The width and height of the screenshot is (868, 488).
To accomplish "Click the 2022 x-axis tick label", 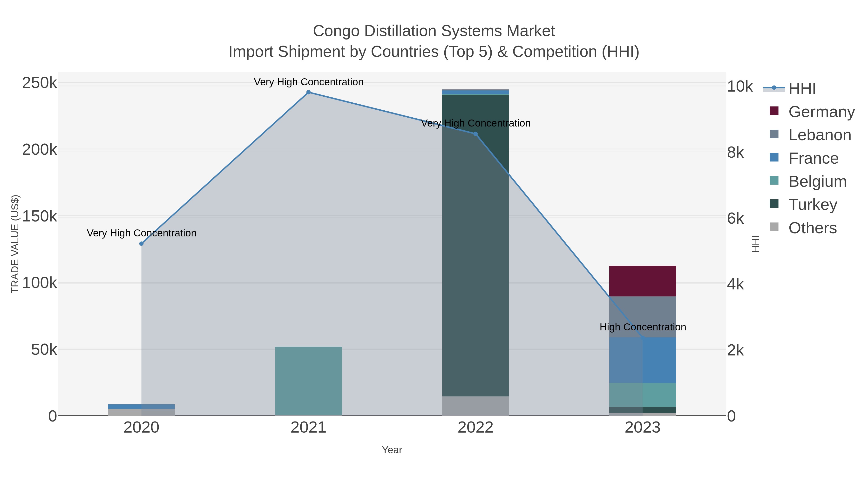I will 475,428.
